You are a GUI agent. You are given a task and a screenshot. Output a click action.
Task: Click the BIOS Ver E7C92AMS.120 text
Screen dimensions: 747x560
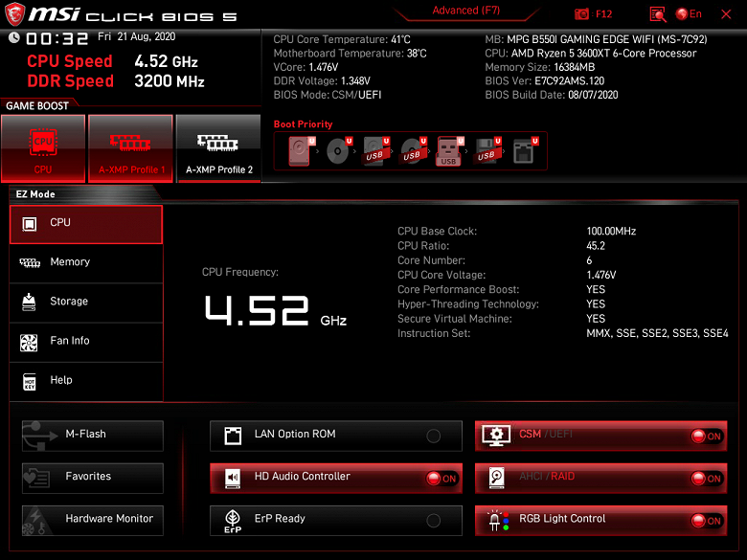[545, 81]
